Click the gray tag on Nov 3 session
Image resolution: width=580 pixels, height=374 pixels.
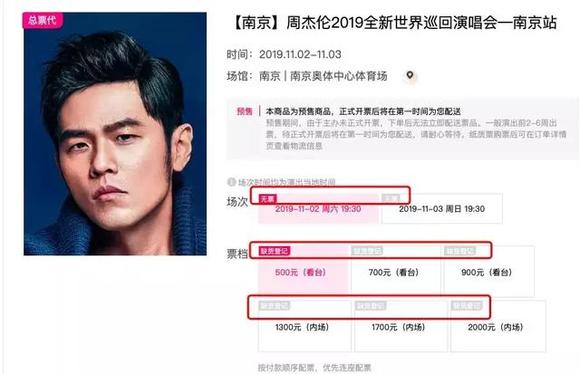(391, 199)
